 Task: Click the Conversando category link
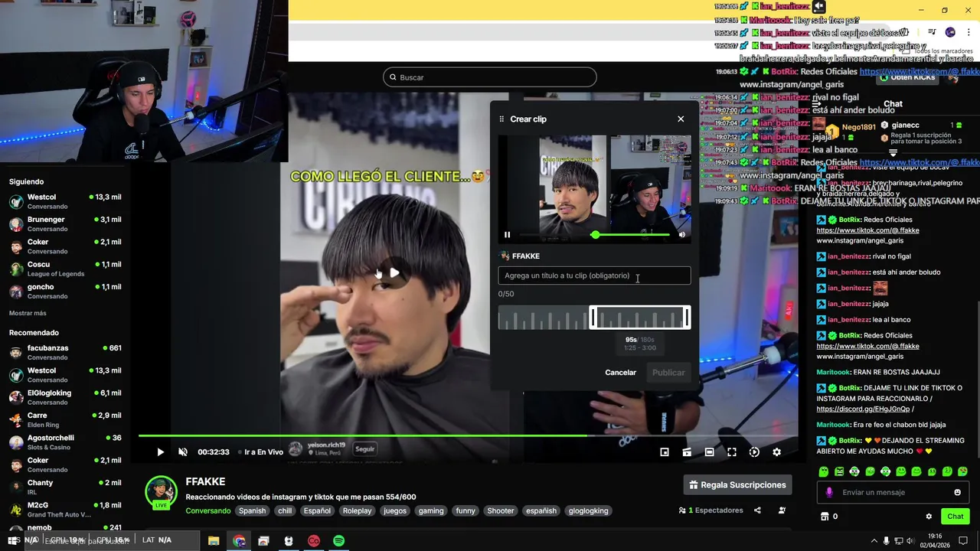(207, 510)
